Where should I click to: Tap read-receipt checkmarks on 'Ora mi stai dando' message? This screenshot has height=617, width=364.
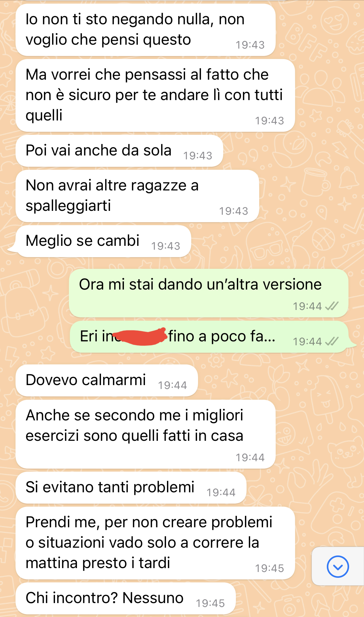tap(332, 306)
